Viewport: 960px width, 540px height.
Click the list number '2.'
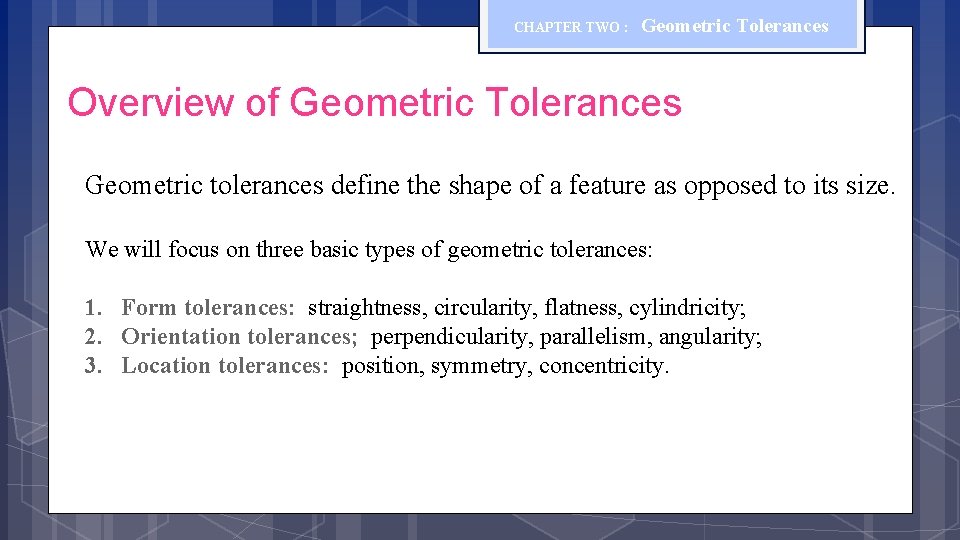point(93,337)
